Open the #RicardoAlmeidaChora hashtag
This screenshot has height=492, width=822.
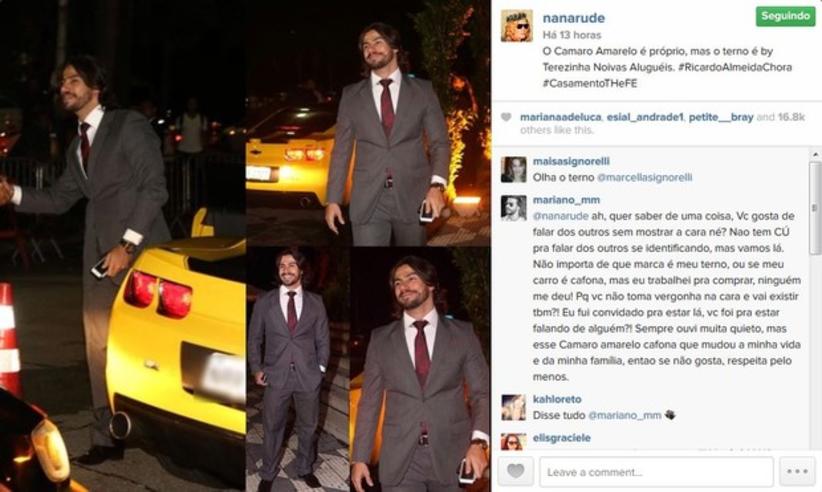tap(734, 67)
